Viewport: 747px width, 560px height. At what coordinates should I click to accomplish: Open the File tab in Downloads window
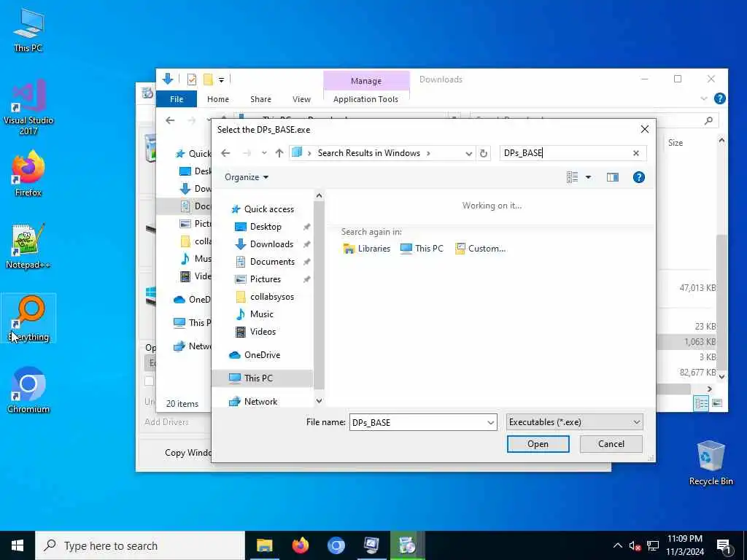coord(177,99)
